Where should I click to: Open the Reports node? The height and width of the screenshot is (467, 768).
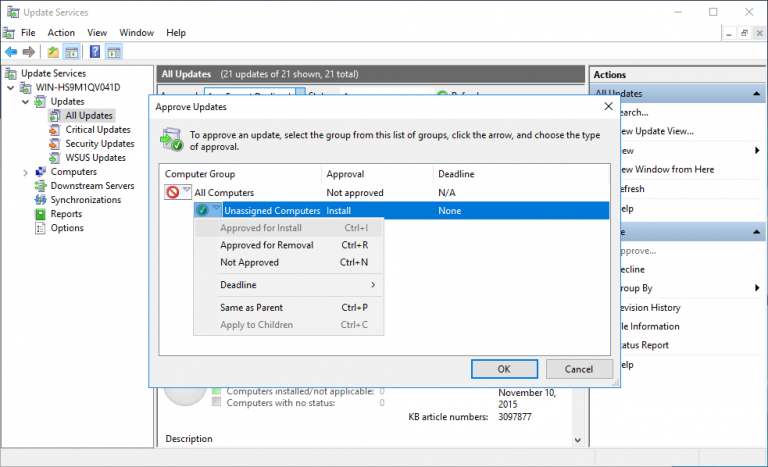pyautogui.click(x=66, y=213)
